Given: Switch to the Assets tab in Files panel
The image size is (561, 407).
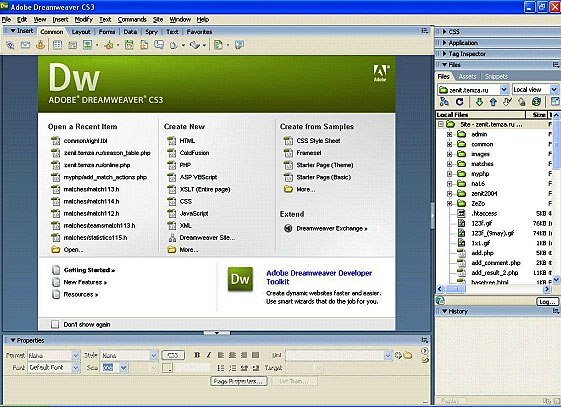Looking at the screenshot, I should (x=467, y=77).
